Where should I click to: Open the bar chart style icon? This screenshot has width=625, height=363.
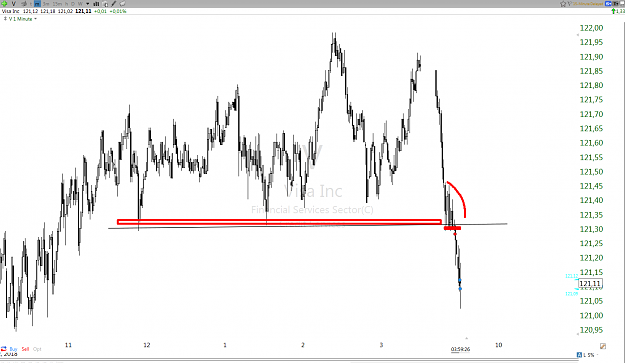pyautogui.click(x=96, y=4)
